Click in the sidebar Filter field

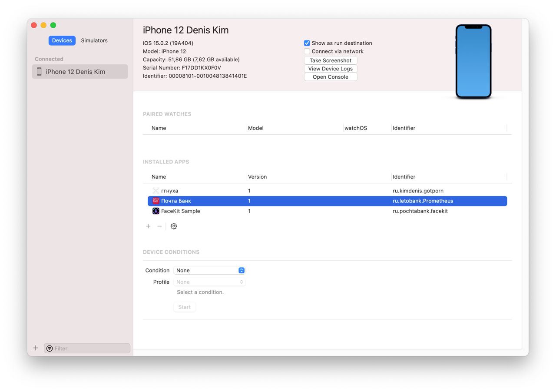87,349
